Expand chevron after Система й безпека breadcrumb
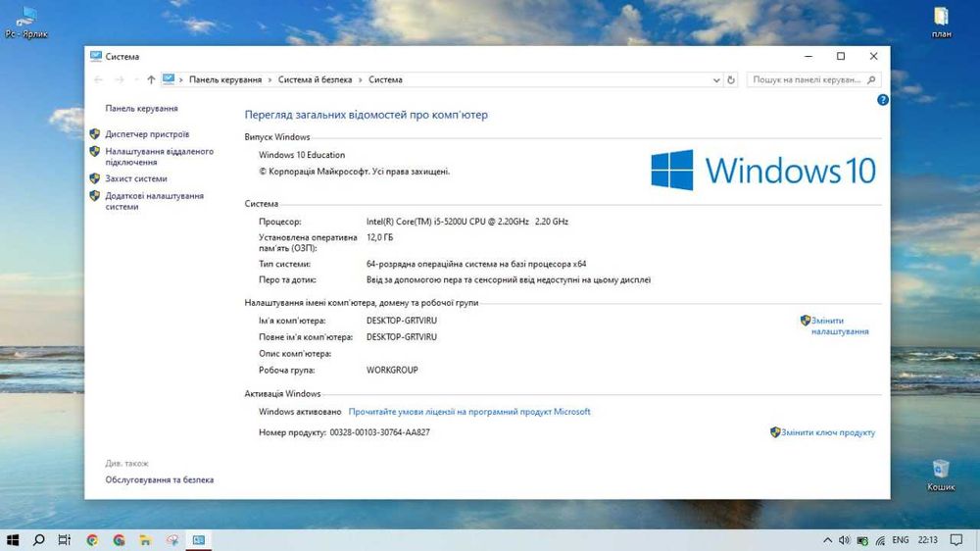 click(x=360, y=80)
